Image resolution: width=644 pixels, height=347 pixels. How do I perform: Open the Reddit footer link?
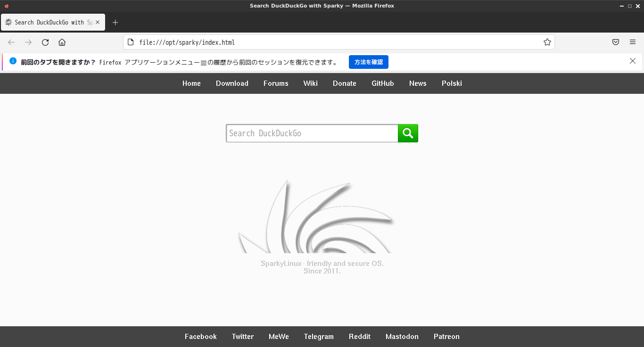pyautogui.click(x=360, y=337)
